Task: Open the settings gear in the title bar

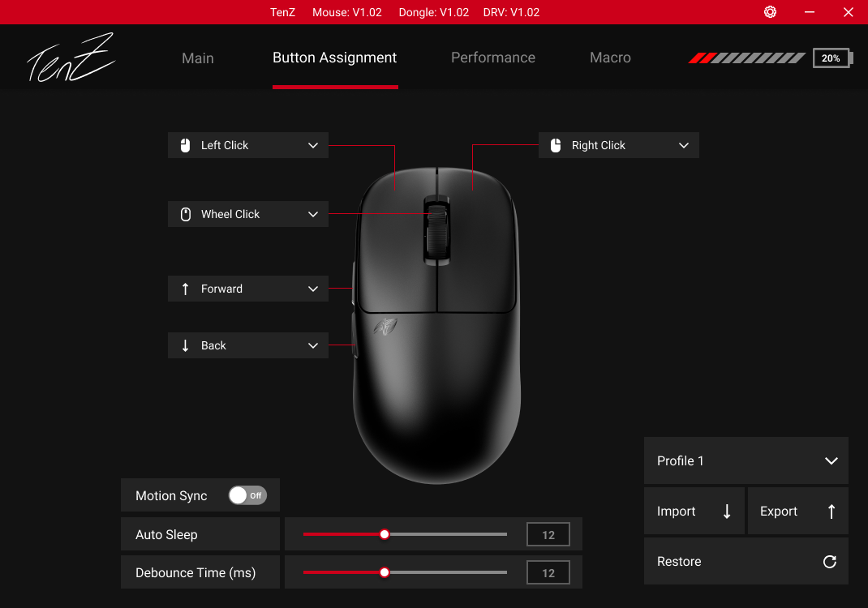Action: click(769, 12)
